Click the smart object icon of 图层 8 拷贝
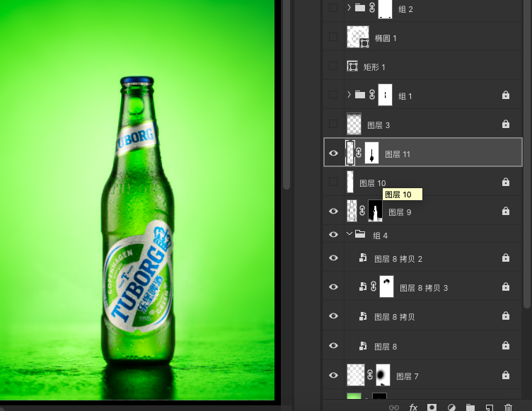This screenshot has width=532, height=411. click(363, 316)
